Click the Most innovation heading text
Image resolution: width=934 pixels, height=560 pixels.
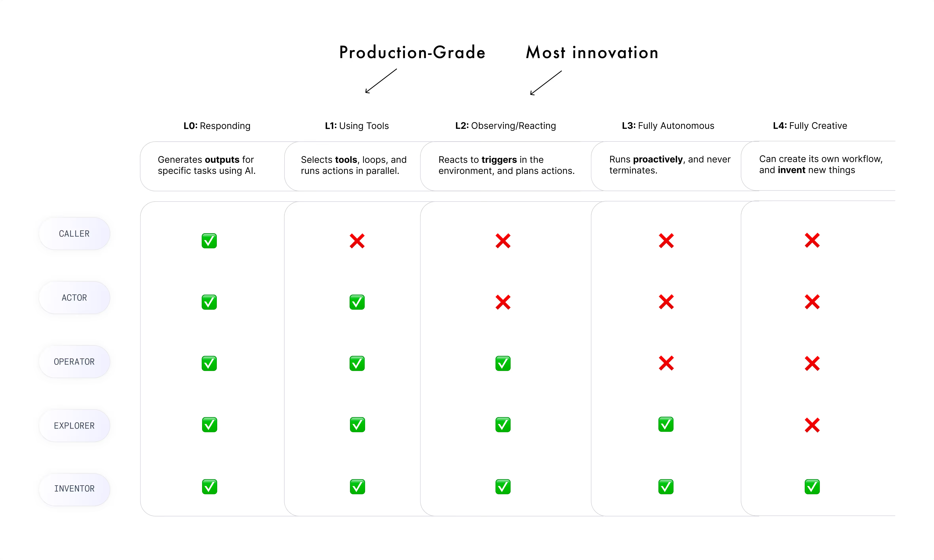(592, 52)
